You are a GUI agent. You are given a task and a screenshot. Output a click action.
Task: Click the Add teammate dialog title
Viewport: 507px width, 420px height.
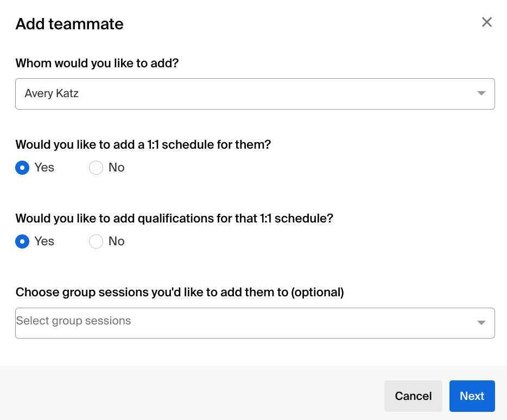[69, 24]
